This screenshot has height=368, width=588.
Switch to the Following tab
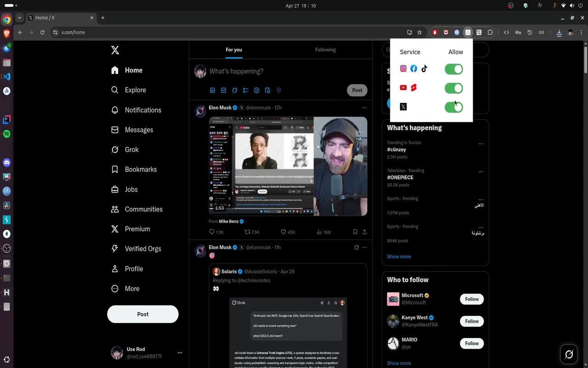click(x=325, y=50)
